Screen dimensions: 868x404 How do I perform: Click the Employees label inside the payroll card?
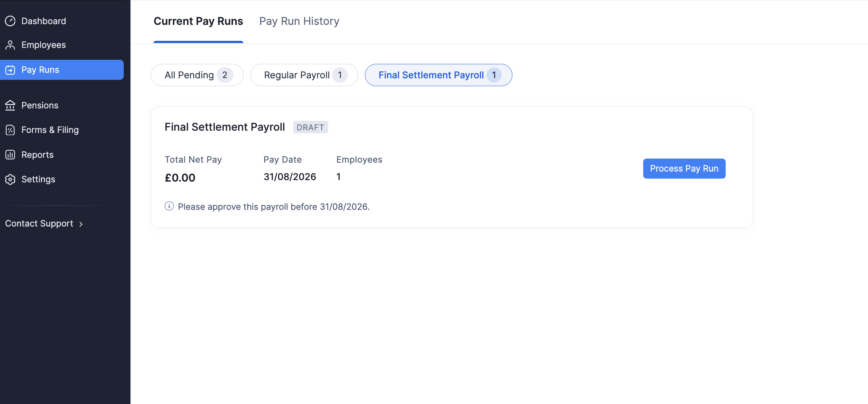tap(359, 160)
